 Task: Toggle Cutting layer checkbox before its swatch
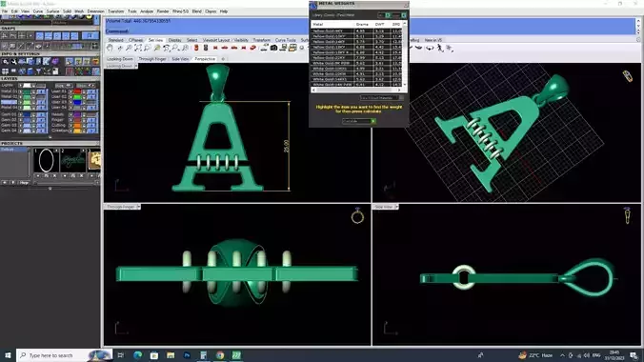(71, 125)
